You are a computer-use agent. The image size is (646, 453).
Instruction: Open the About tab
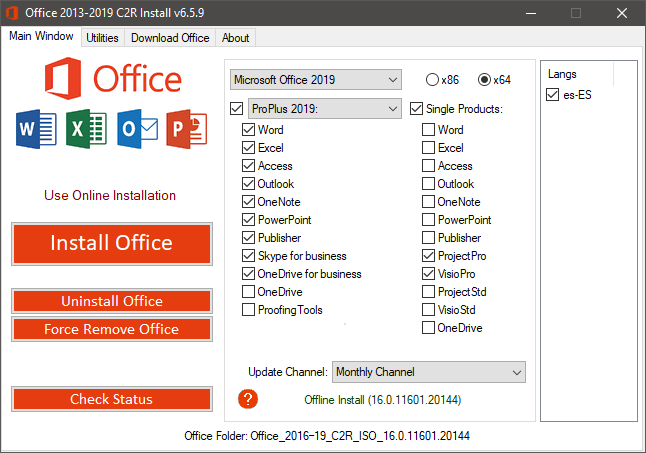(236, 38)
